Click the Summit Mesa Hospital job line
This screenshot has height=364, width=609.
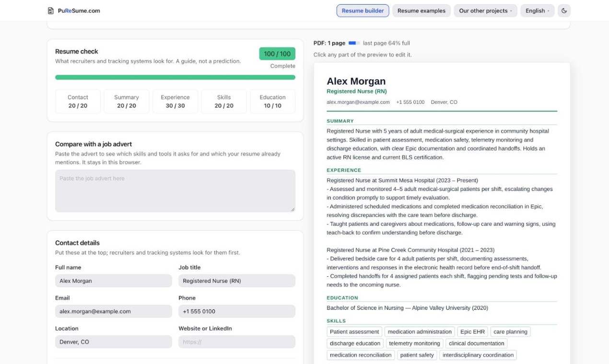pyautogui.click(x=402, y=181)
